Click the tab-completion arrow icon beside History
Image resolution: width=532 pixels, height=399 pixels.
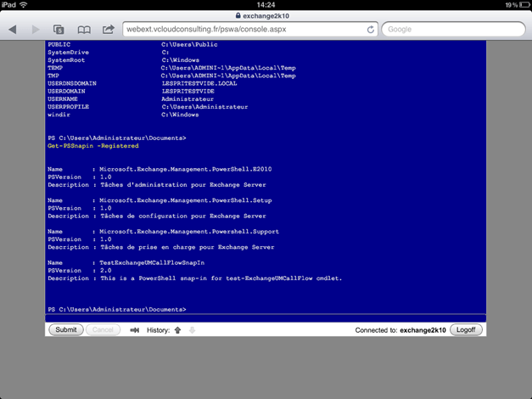134,330
